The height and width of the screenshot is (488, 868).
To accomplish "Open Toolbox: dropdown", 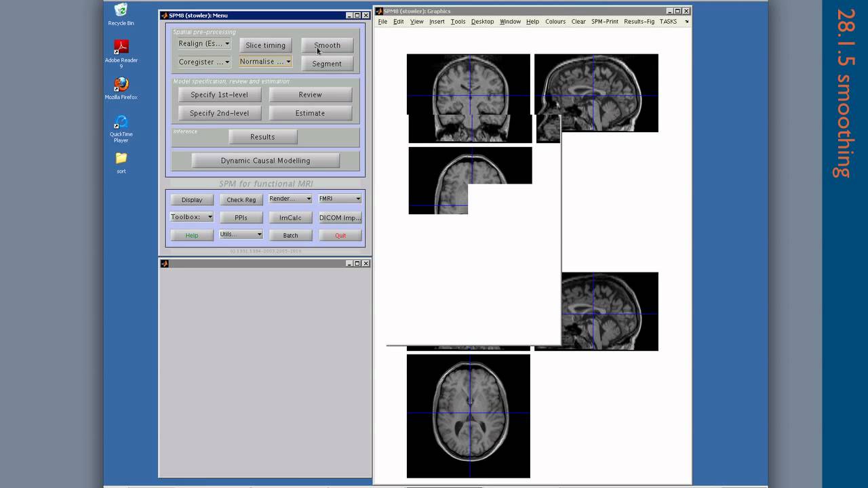I will (x=192, y=217).
